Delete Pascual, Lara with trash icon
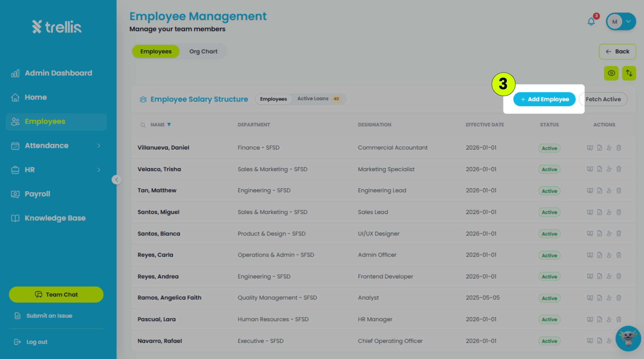 619,319
